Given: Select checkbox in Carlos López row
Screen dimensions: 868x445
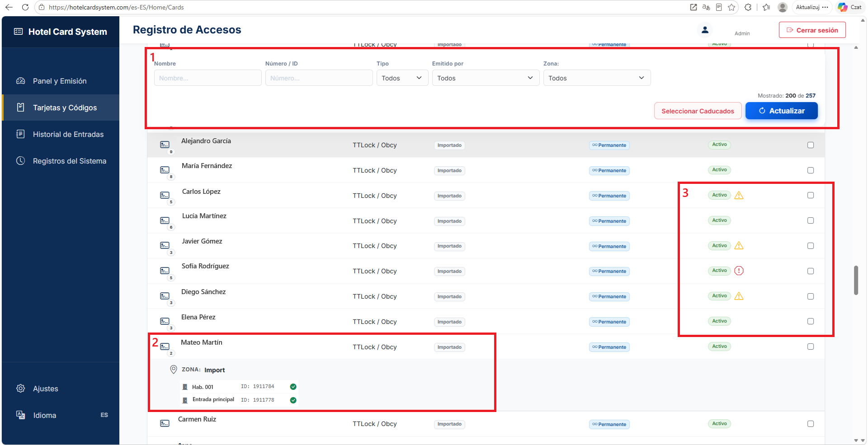Looking at the screenshot, I should pos(811,195).
